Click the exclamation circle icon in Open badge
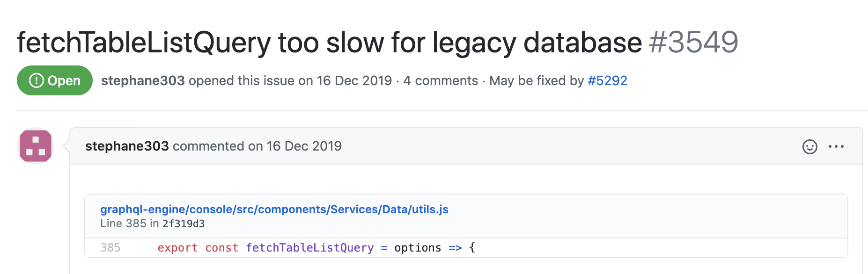The width and height of the screenshot is (868, 274). pyautogui.click(x=36, y=80)
